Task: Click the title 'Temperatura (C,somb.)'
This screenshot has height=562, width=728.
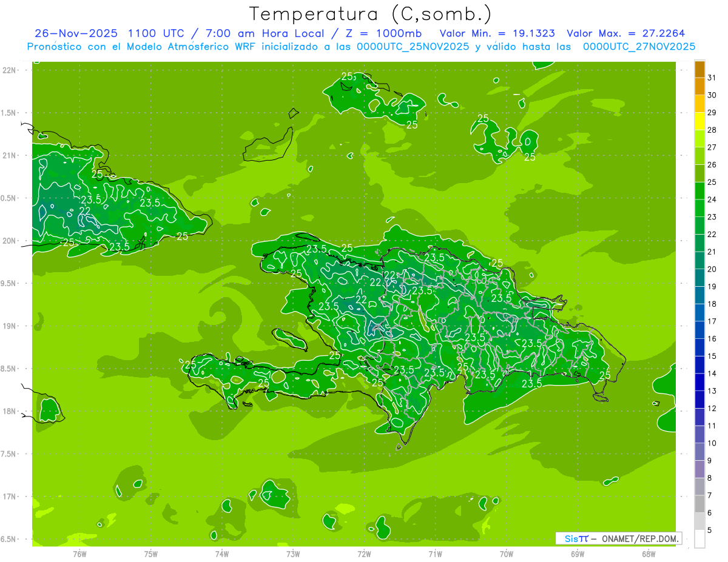Action: coord(370,14)
